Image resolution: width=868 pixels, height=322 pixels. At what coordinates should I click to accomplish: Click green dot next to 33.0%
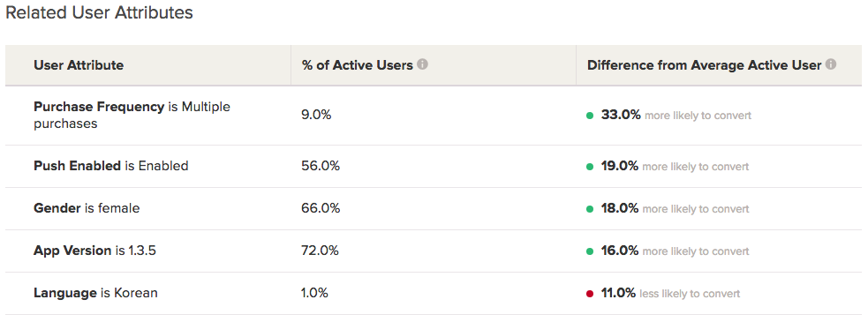click(590, 116)
